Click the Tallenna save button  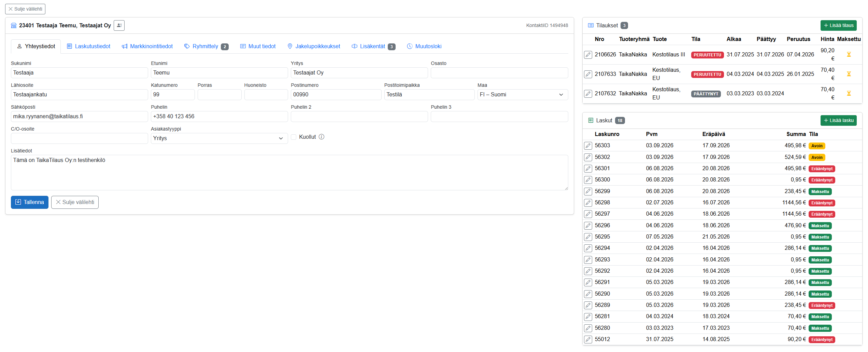pyautogui.click(x=30, y=202)
